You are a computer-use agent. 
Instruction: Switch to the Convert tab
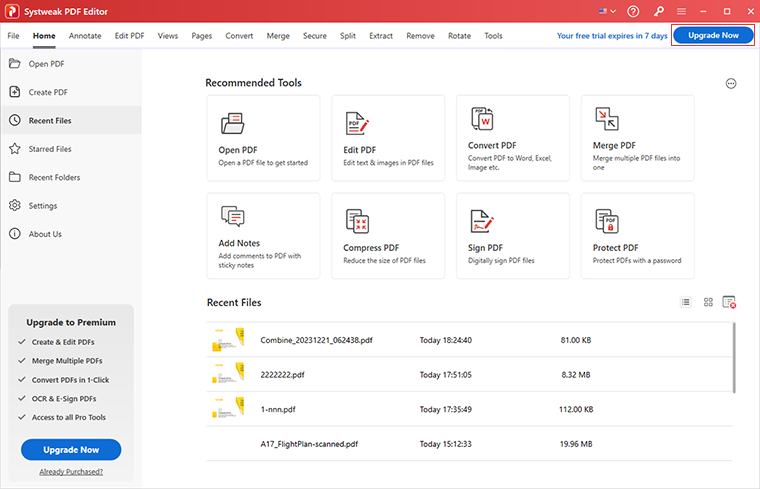pos(239,36)
